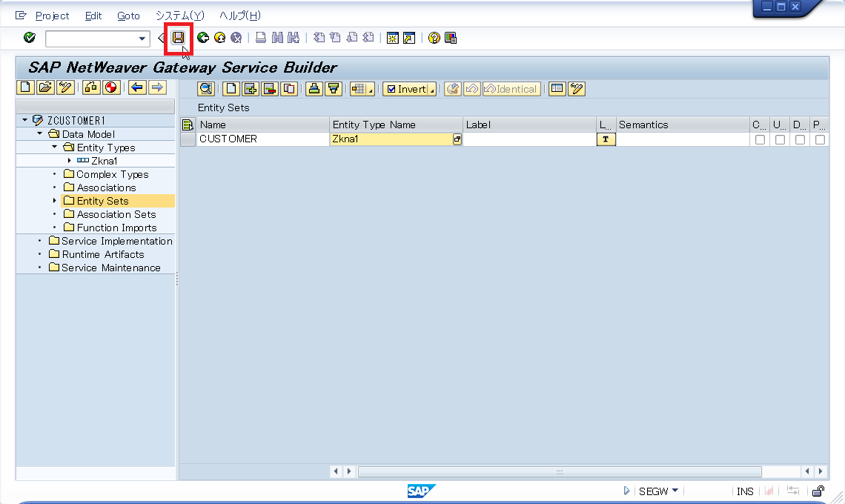Open the Customize Local Layout icon
This screenshot has height=504, width=845.
(451, 38)
